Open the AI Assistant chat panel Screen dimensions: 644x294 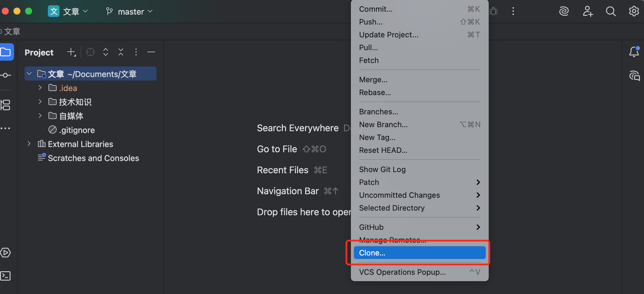pos(634,76)
